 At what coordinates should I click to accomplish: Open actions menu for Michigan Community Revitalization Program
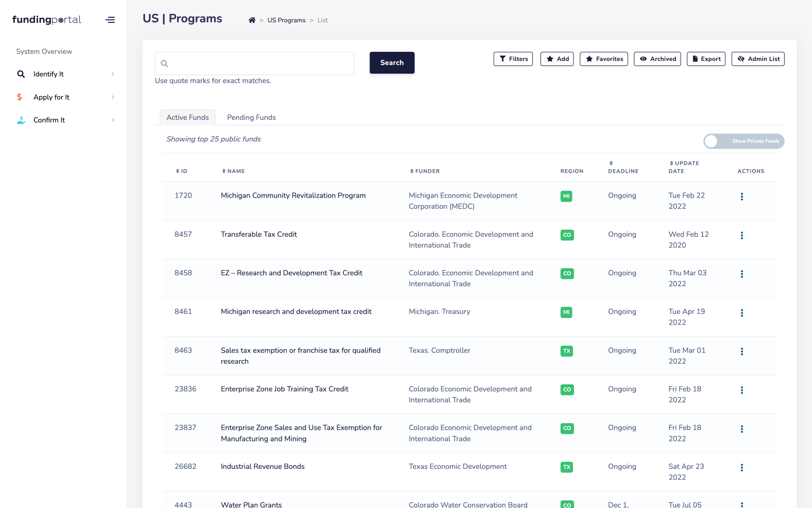click(x=742, y=196)
